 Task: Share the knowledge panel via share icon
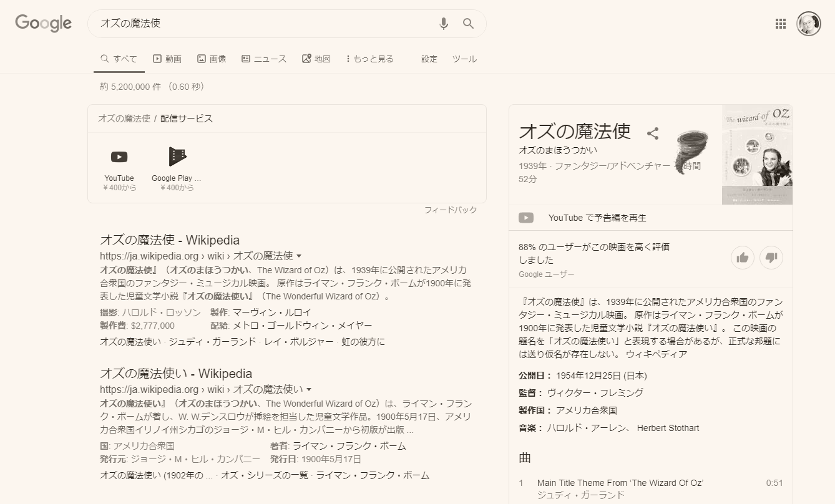tap(653, 133)
